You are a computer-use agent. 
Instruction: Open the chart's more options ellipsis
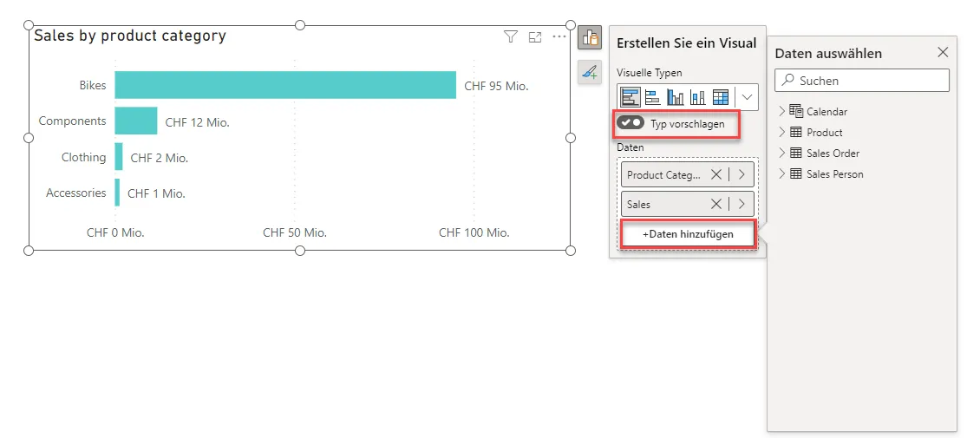[x=559, y=37]
